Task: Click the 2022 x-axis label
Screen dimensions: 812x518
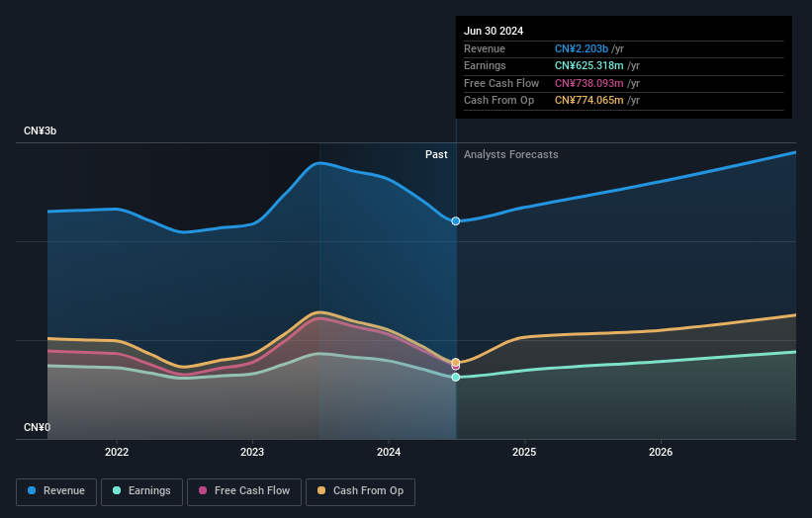Action: pyautogui.click(x=117, y=452)
